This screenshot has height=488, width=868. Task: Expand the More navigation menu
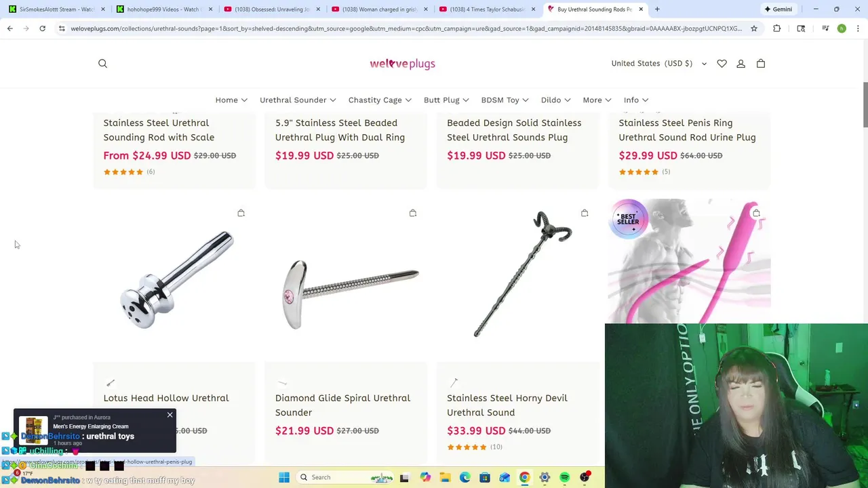[597, 100]
